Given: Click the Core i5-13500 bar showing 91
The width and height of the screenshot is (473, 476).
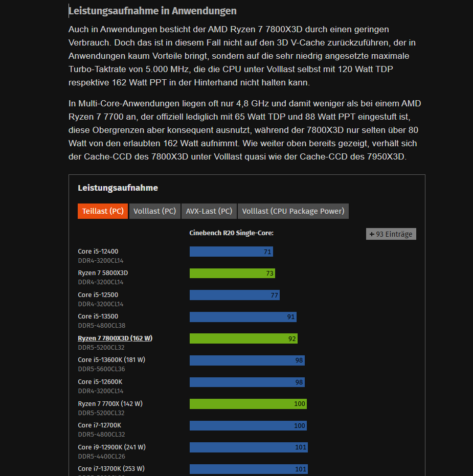Looking at the screenshot, I should (x=243, y=317).
